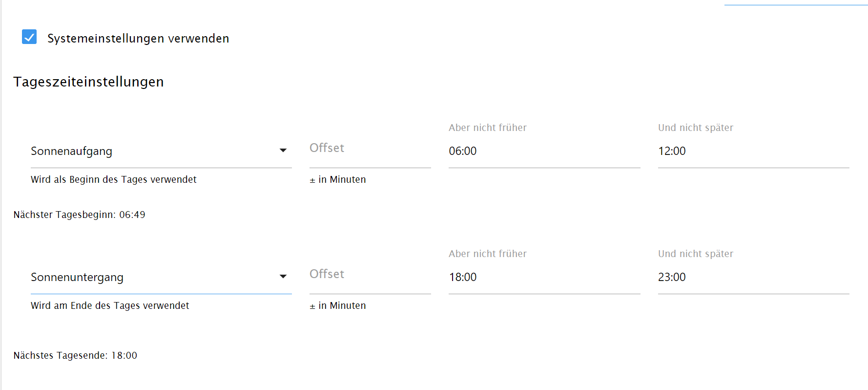Click '± in Minuten' hint under the first Offset
The height and width of the screenshot is (390, 868).
click(x=337, y=179)
